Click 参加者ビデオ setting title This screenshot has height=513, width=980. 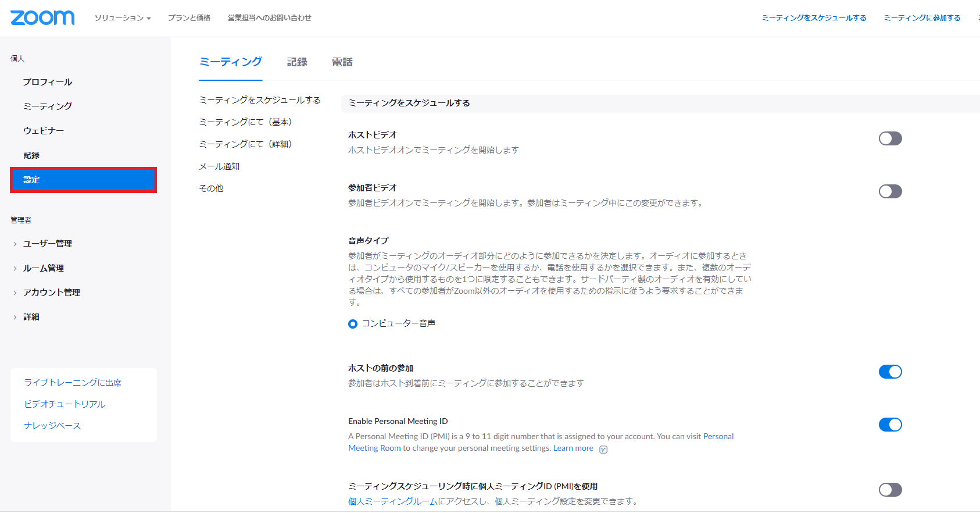373,188
